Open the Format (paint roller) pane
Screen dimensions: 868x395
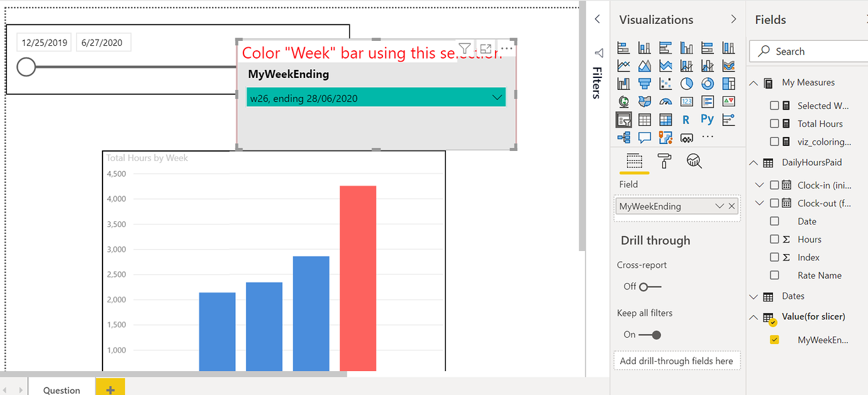tap(664, 162)
